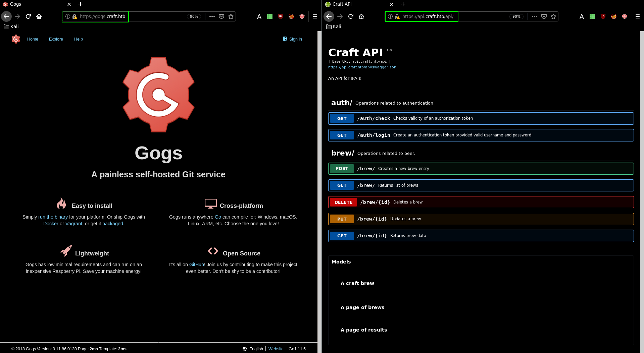
Task: Expand PUT /brew/{id} updates a brew
Action: pos(481,219)
